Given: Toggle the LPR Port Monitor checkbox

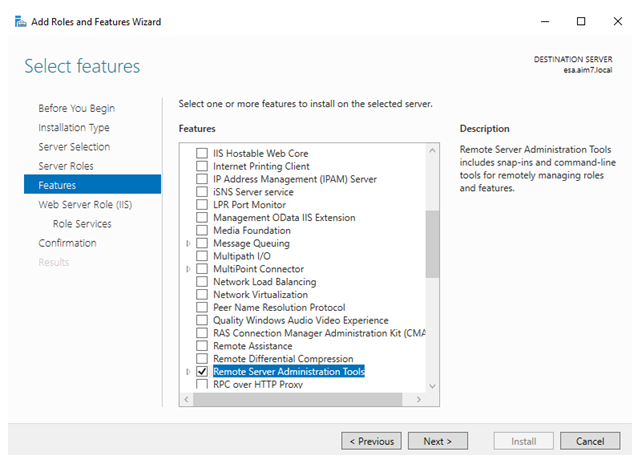Looking at the screenshot, I should 202,205.
